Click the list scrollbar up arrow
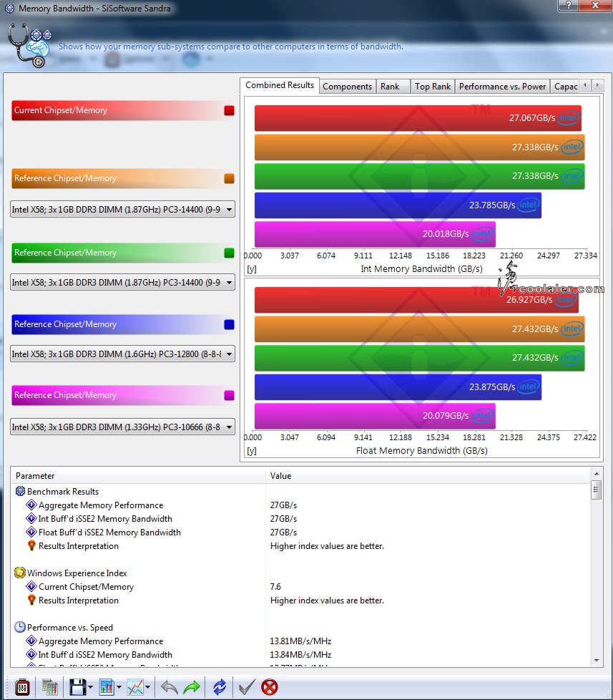This screenshot has width=613, height=700. point(597,474)
